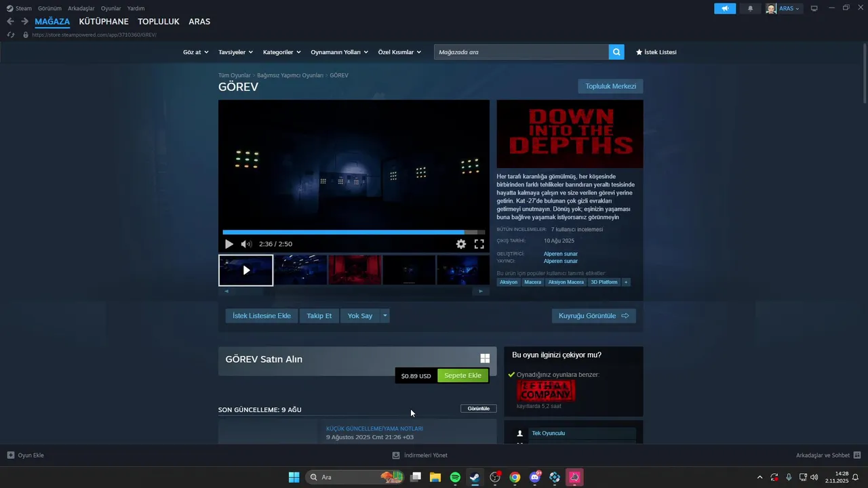Viewport: 868px width, 488px height.
Task: Open İstek Listesi link
Action: (656, 52)
